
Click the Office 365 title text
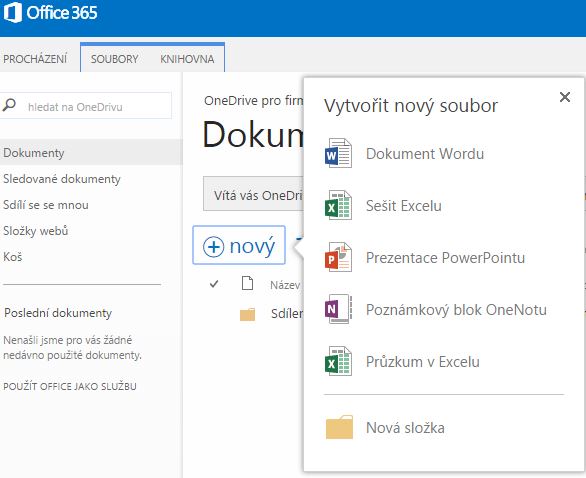(62, 13)
